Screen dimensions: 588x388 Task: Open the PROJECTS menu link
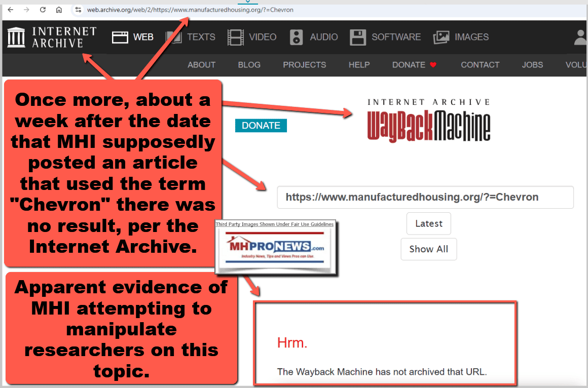coord(305,65)
